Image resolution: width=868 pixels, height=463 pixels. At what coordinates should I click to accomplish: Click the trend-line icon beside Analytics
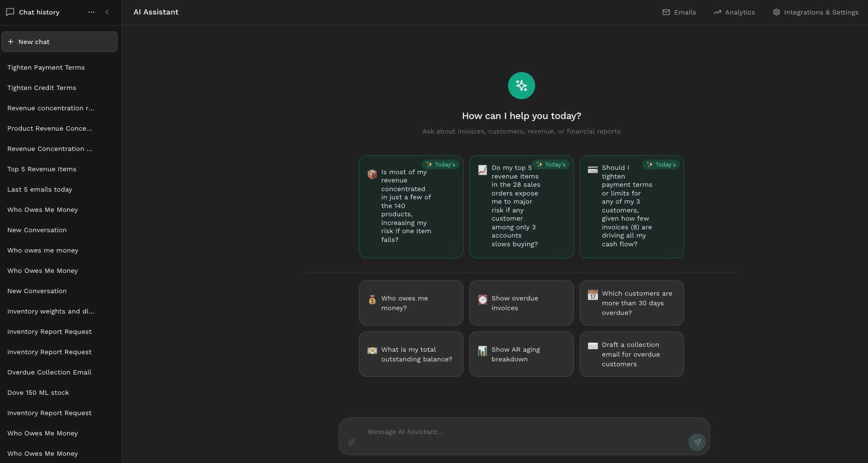pyautogui.click(x=717, y=12)
